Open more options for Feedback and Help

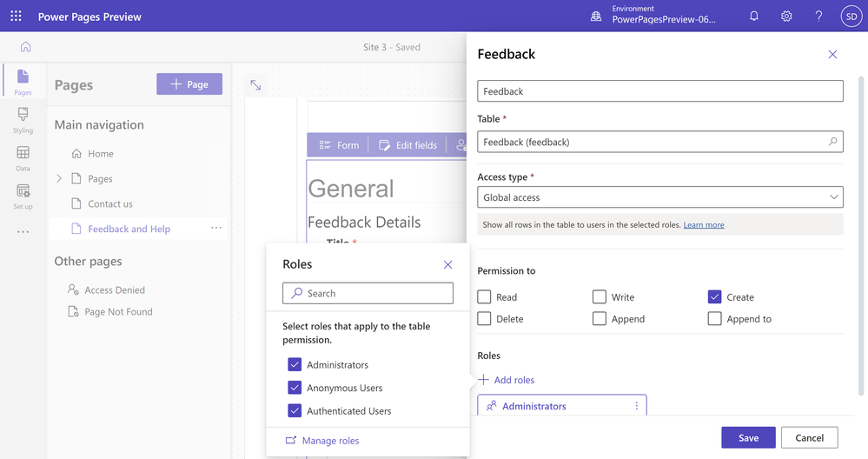click(215, 228)
